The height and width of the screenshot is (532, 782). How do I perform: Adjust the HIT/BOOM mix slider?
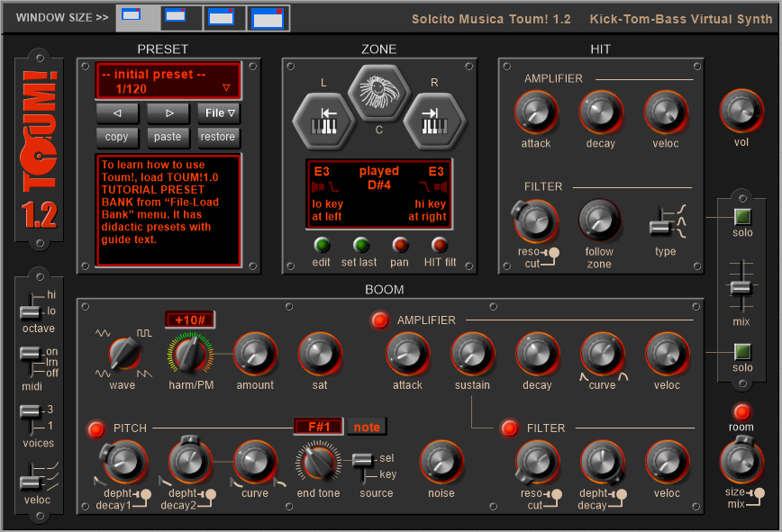(x=741, y=287)
